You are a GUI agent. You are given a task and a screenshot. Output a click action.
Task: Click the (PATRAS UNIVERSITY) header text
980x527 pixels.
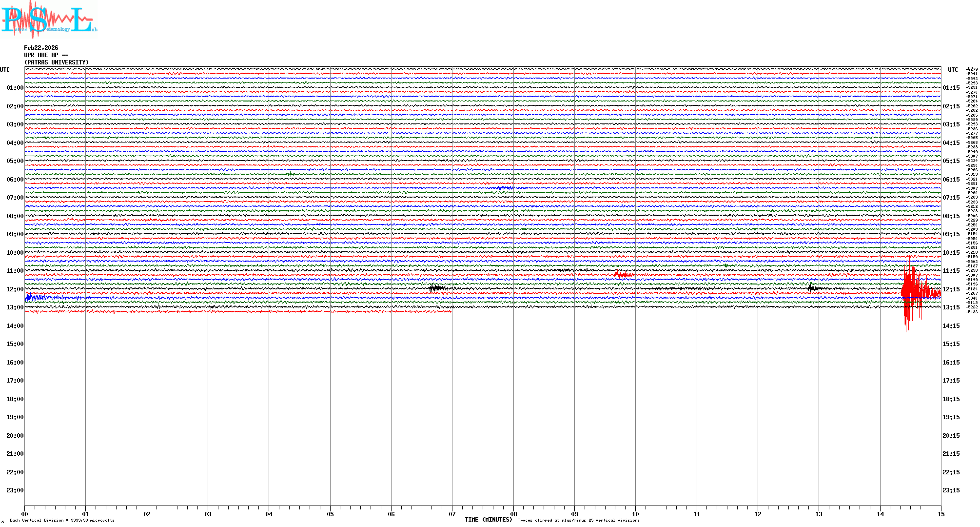tap(57, 62)
